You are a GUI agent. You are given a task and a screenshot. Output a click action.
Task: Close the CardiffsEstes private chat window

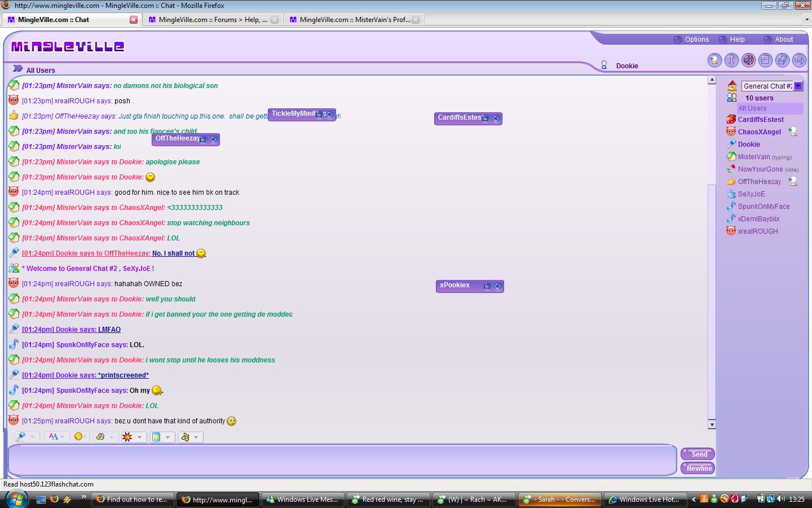pos(496,119)
